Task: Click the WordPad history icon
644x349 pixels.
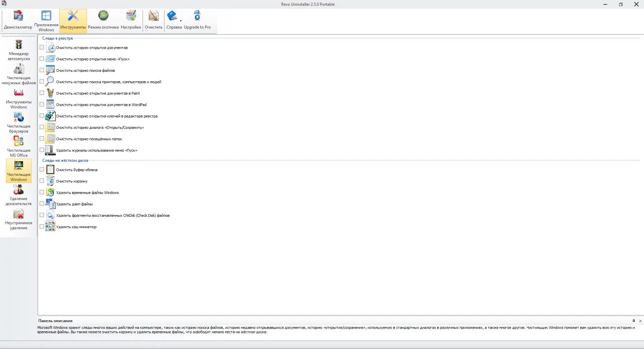Action: [50, 105]
